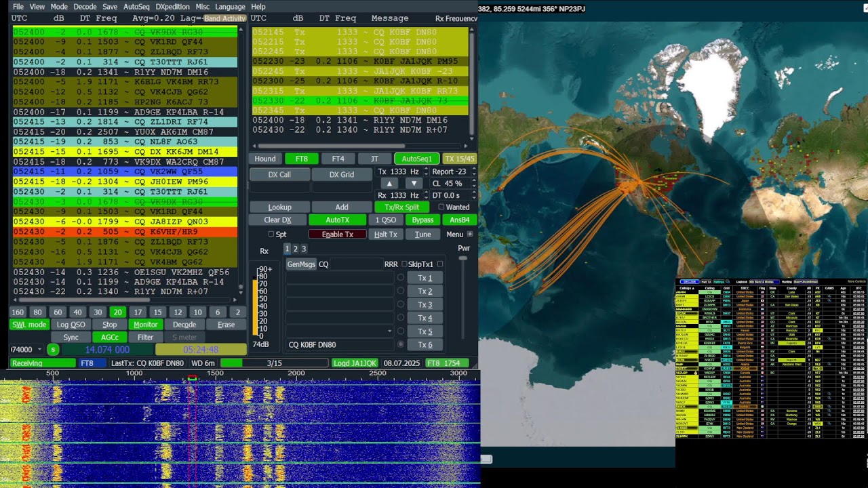This screenshot has height=488, width=868.
Task: Click the Tune button
Action: click(x=422, y=235)
